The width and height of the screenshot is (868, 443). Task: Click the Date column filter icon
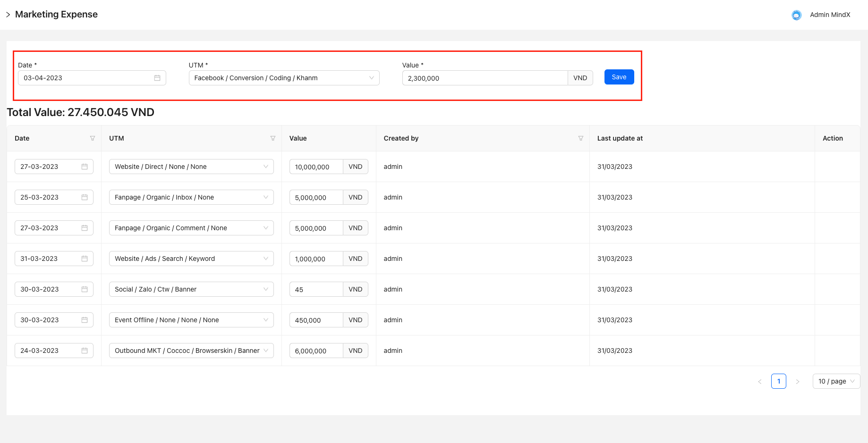(x=93, y=138)
